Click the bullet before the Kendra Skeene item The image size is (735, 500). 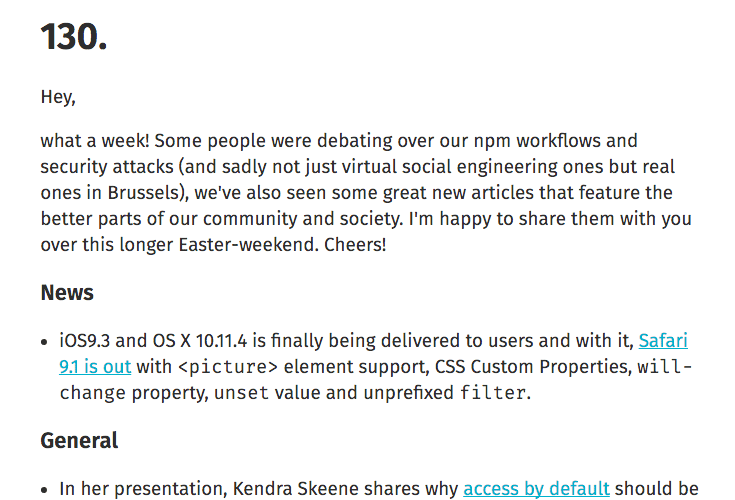click(45, 489)
